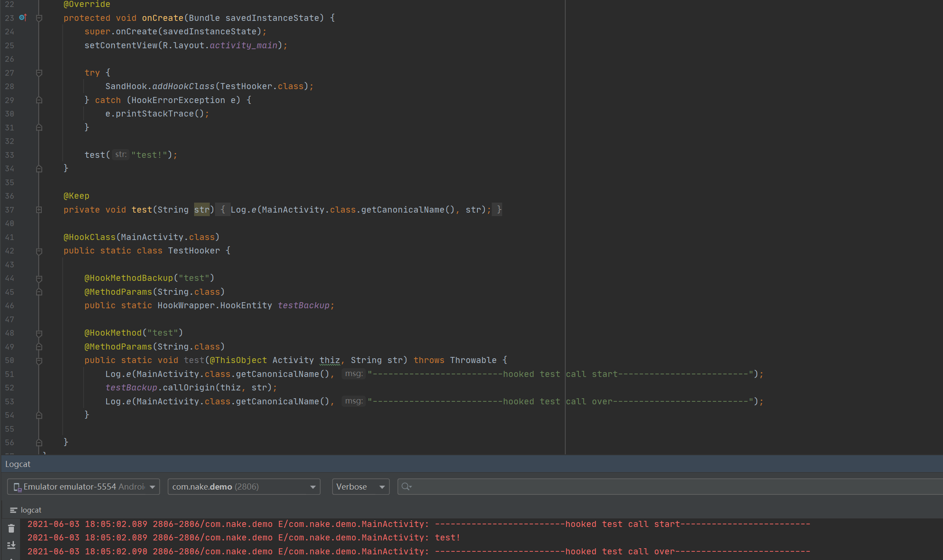Collapse the onCreate method fold marker
This screenshot has width=943, height=560.
pos(39,18)
